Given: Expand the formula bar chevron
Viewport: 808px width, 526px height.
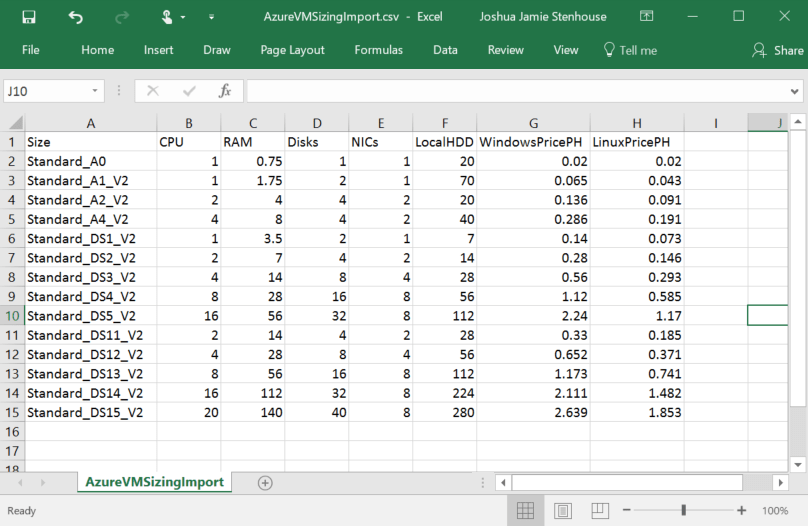Looking at the screenshot, I should 794,92.
